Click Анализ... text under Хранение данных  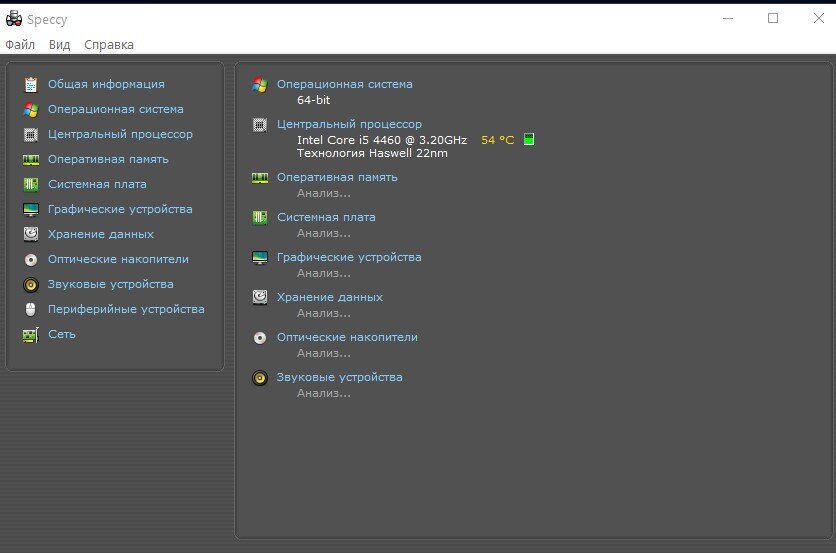[x=324, y=314]
